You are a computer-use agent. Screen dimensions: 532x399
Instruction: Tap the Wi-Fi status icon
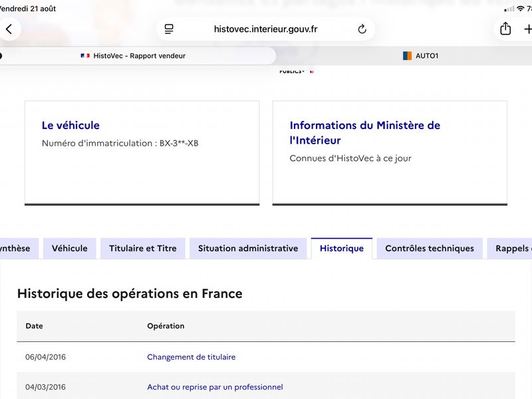pos(520,9)
